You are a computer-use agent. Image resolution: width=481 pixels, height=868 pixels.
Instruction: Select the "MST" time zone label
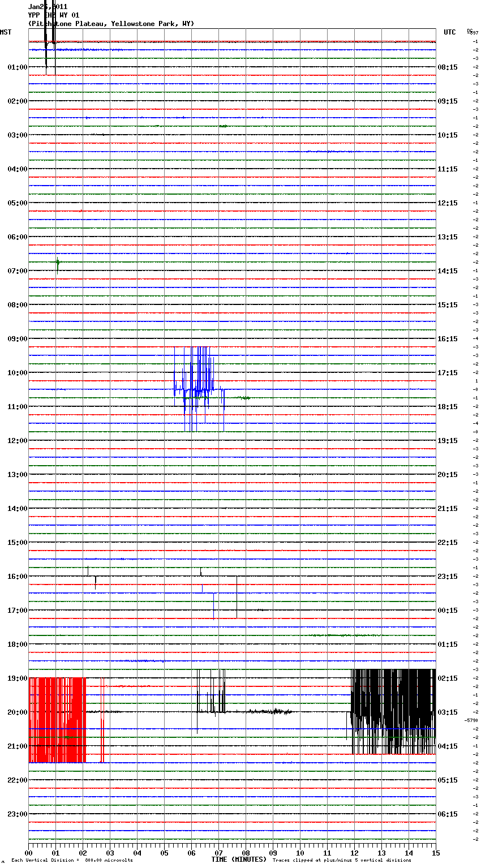coord(6,32)
